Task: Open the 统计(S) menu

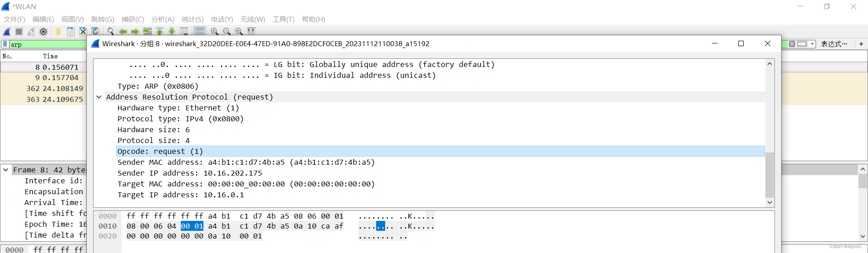Action: click(x=193, y=19)
